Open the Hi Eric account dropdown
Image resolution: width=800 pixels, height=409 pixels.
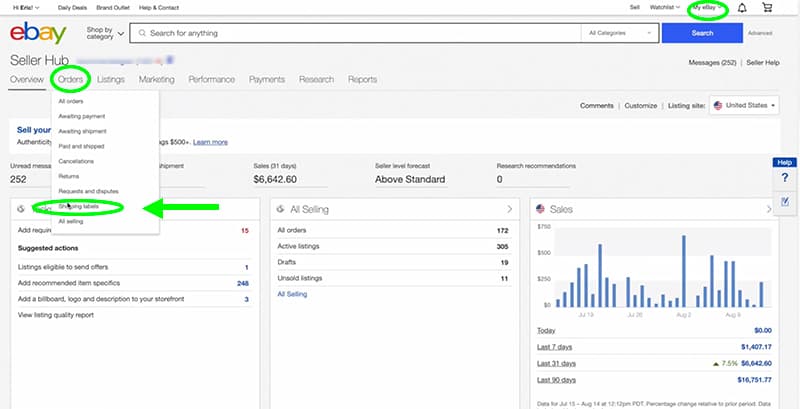[26, 8]
